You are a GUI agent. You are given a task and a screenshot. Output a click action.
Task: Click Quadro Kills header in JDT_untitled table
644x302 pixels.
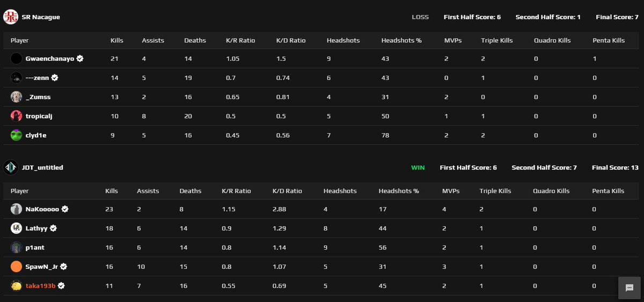[551, 191]
